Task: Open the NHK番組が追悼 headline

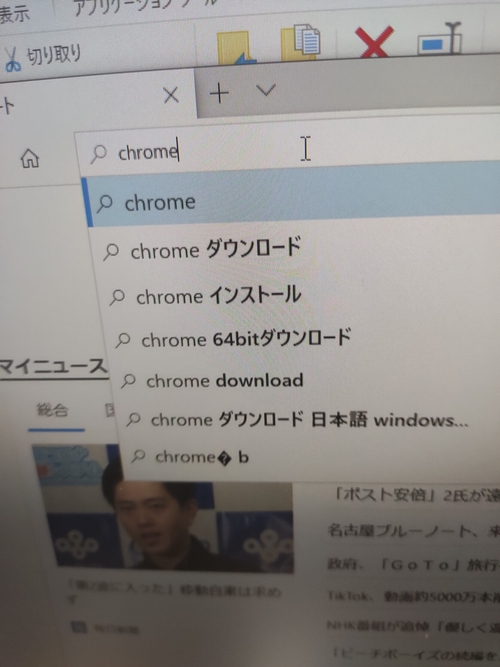Action: coord(413,625)
